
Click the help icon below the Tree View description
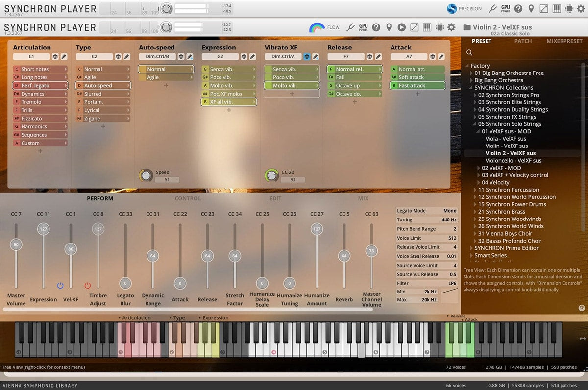(582, 308)
